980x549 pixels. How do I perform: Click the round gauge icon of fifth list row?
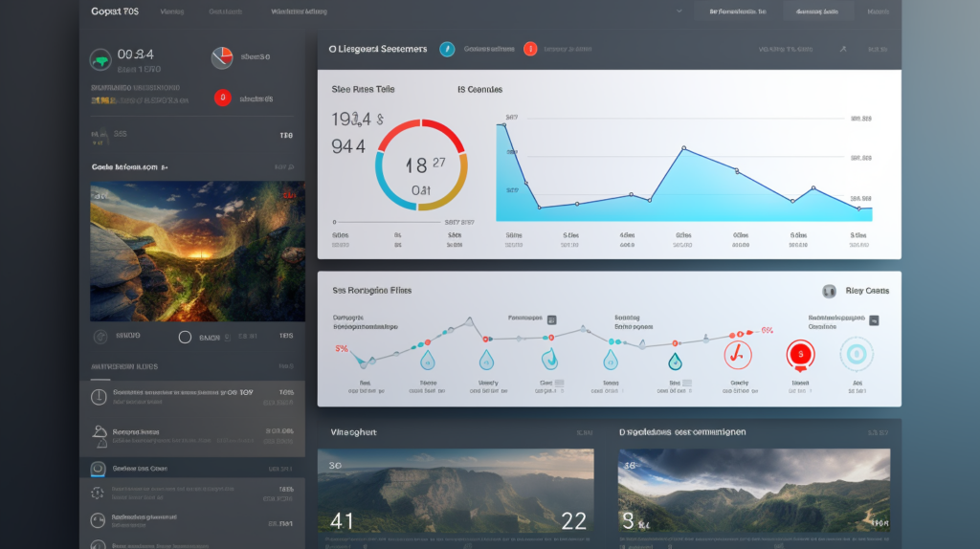click(x=98, y=520)
